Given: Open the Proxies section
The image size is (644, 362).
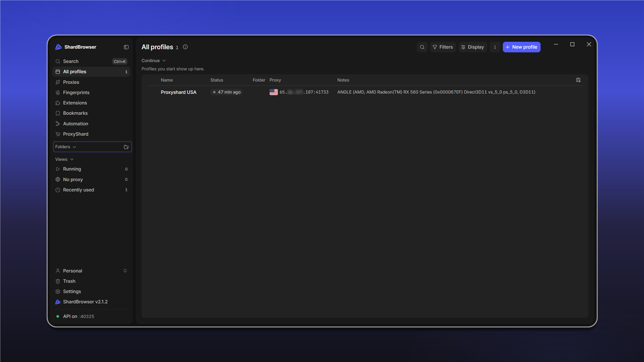Looking at the screenshot, I should (91, 82).
